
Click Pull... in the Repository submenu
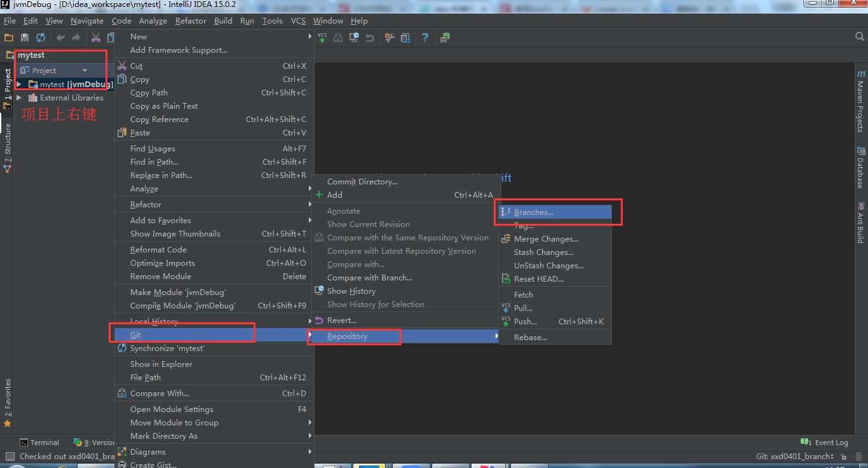555,308
